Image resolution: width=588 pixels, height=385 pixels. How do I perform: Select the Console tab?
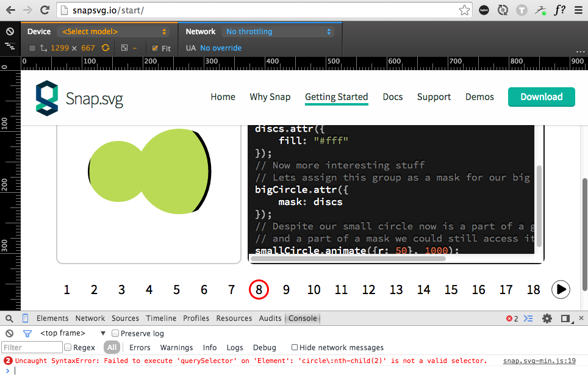303,318
